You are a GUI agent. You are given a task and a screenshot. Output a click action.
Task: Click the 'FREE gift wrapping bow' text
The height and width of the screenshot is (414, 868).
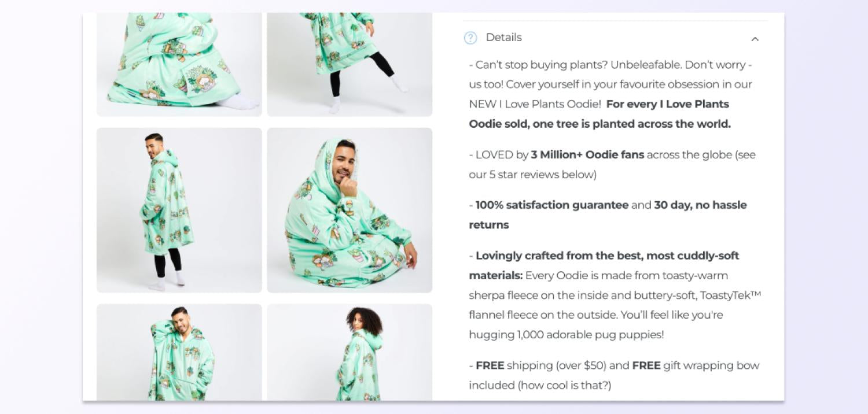pos(696,365)
